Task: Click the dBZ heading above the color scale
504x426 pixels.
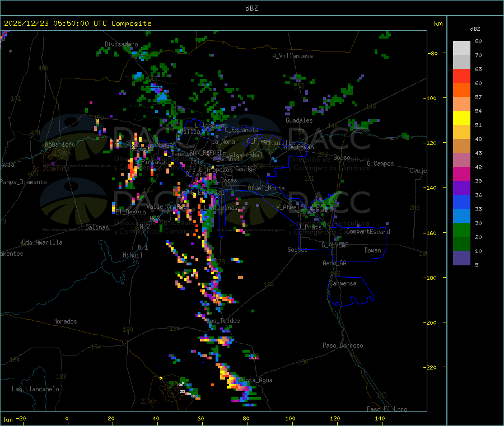Action: [475, 29]
